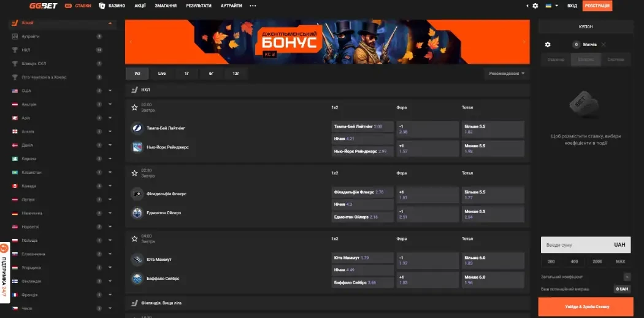Screen dimensions: 644x318
Task: Favorite the Tampa Bay vs Rangers match star
Action: coord(134,107)
